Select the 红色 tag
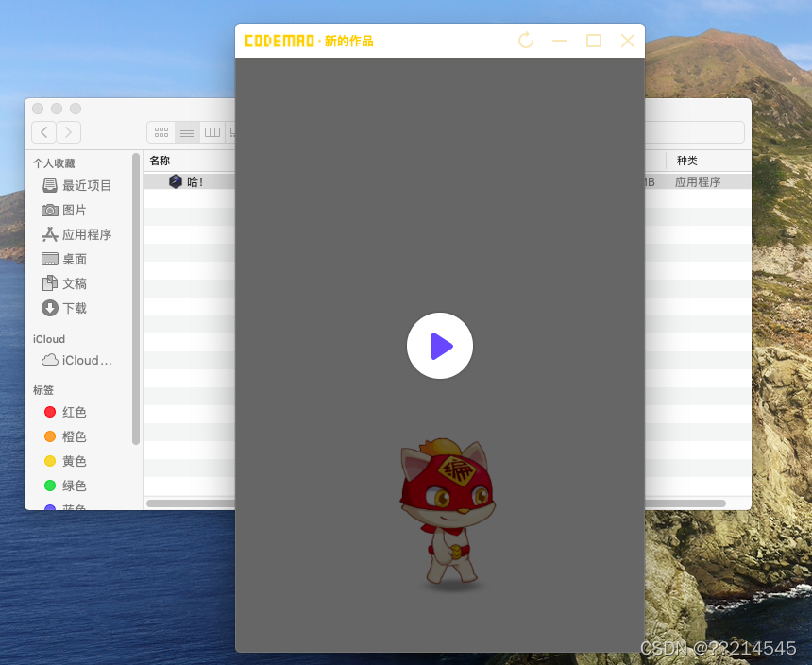 pos(65,412)
